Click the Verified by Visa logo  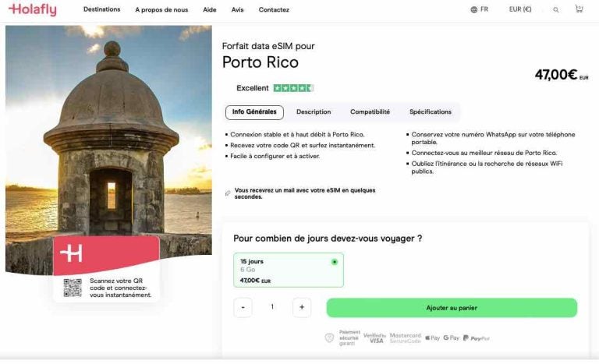click(x=374, y=338)
